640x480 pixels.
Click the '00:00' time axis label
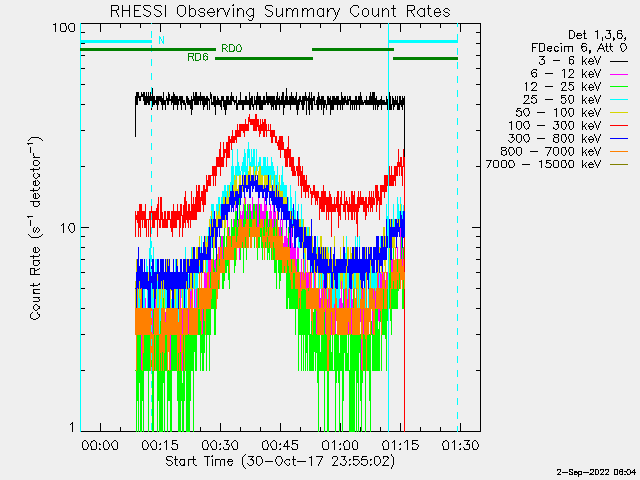click(x=100, y=445)
